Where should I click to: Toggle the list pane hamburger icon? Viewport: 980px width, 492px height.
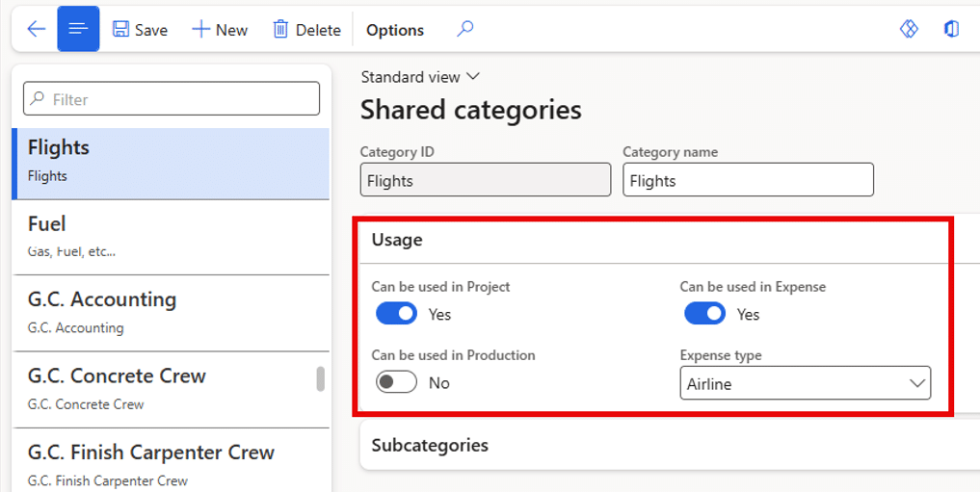point(78,29)
